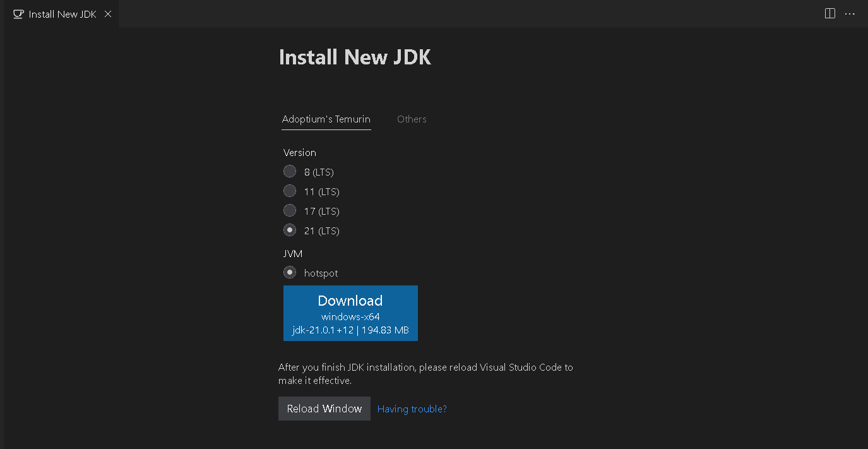
Task: Open the Having trouble? link
Action: (412, 409)
